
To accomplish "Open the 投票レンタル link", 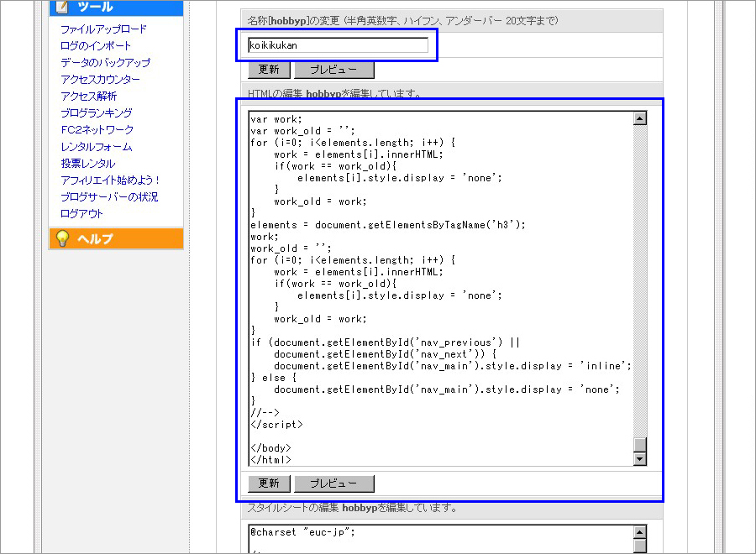I will [x=87, y=164].
